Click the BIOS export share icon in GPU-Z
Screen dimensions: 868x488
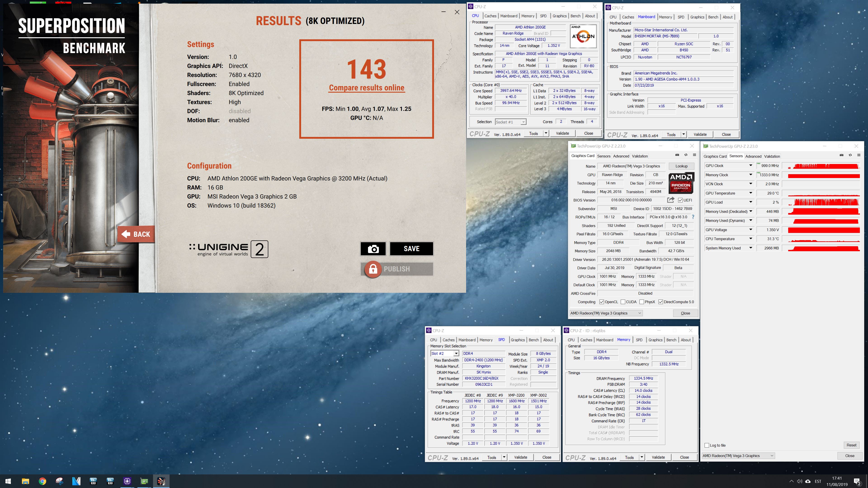click(670, 200)
